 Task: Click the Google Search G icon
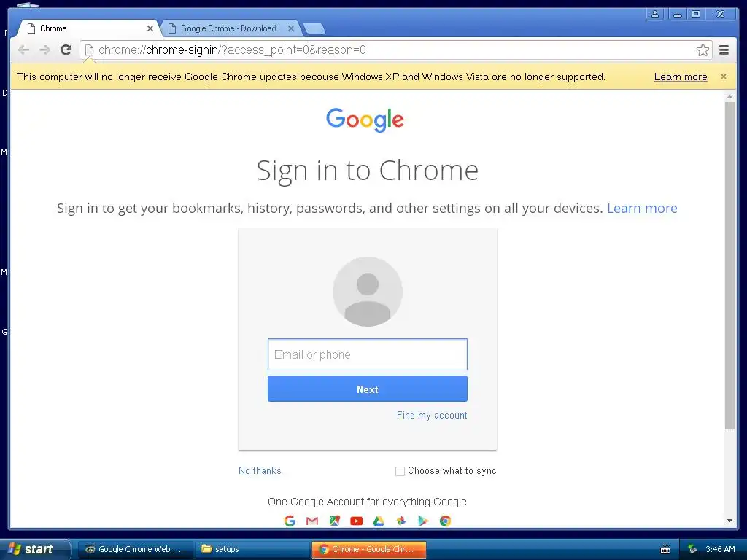pyautogui.click(x=290, y=521)
